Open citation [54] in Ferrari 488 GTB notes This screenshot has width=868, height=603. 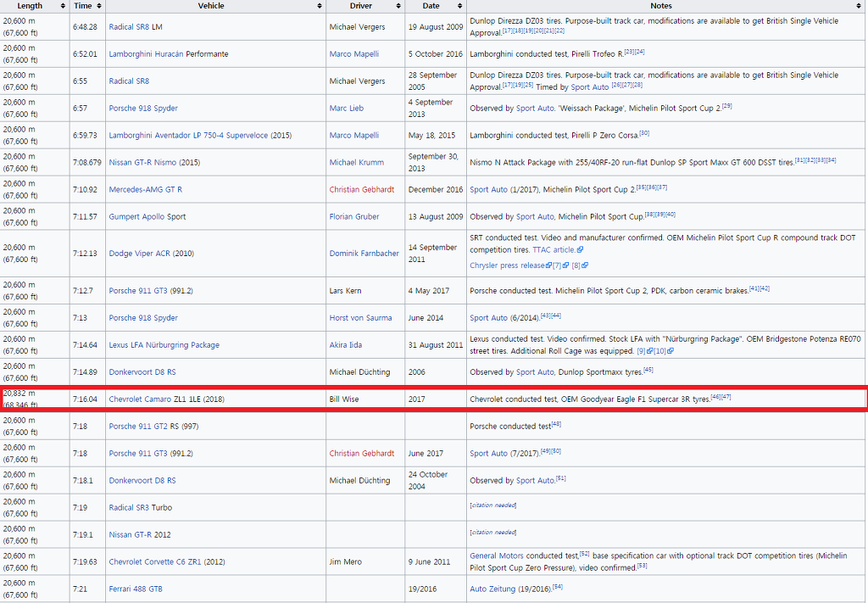click(558, 587)
